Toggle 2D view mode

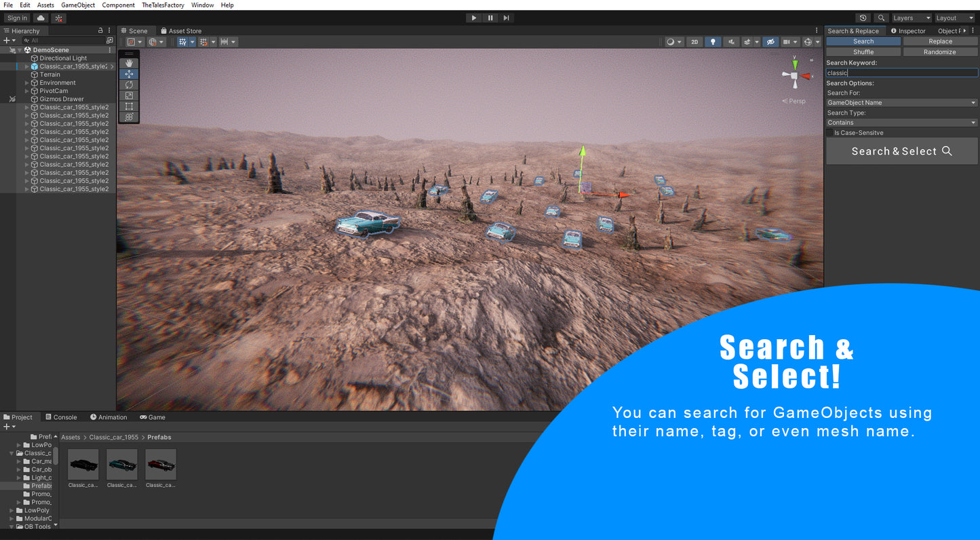click(694, 42)
